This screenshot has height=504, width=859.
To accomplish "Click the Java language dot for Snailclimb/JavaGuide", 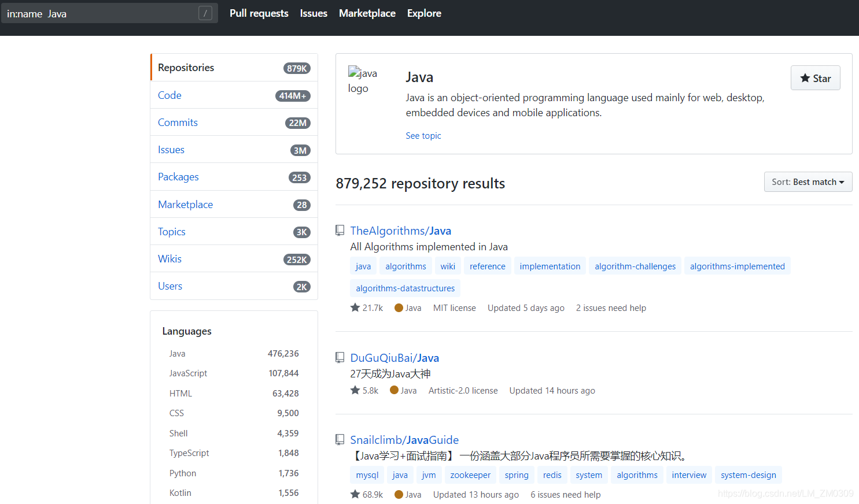I will pos(399,495).
